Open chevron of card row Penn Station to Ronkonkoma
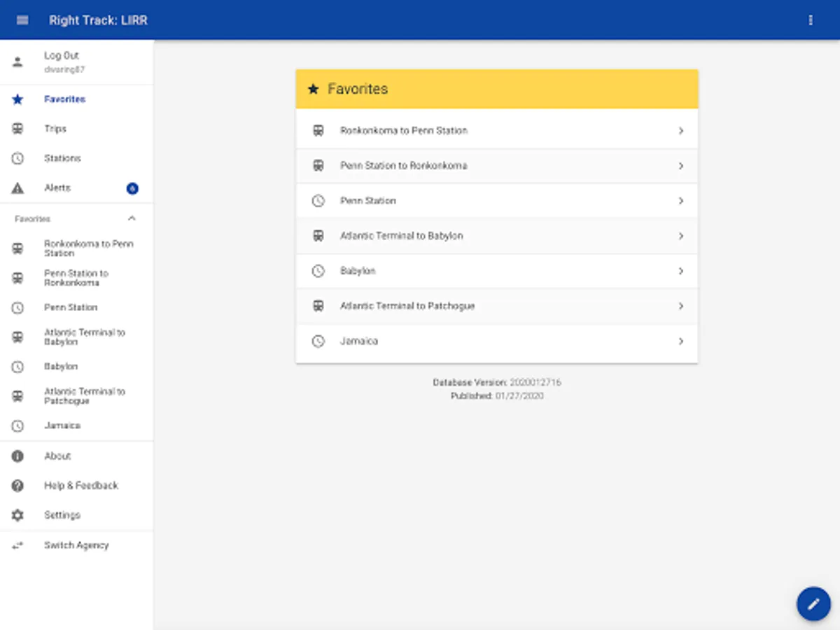The width and height of the screenshot is (840, 630). point(680,166)
